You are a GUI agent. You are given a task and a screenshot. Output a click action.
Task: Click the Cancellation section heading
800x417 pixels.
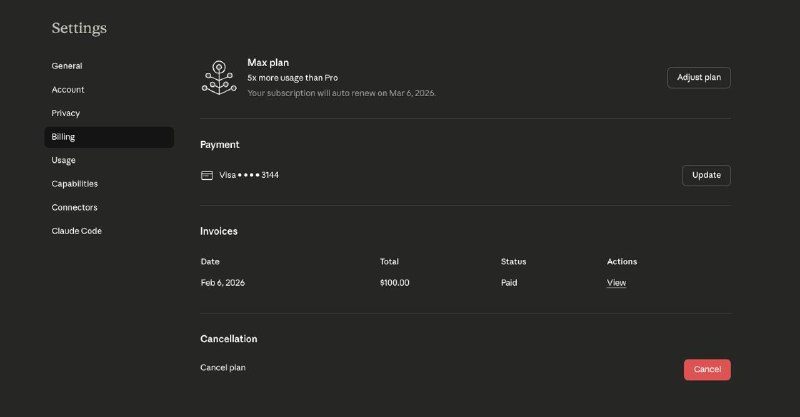tap(229, 339)
